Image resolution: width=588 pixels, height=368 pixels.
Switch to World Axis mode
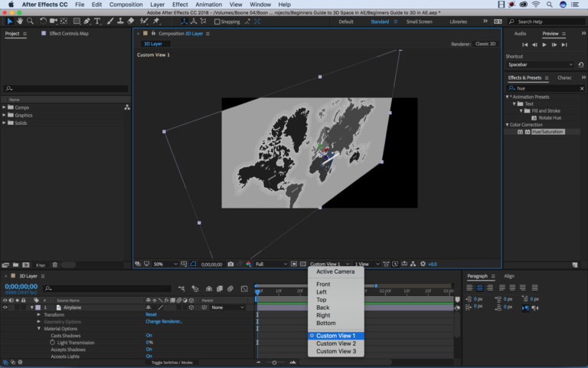click(194, 21)
